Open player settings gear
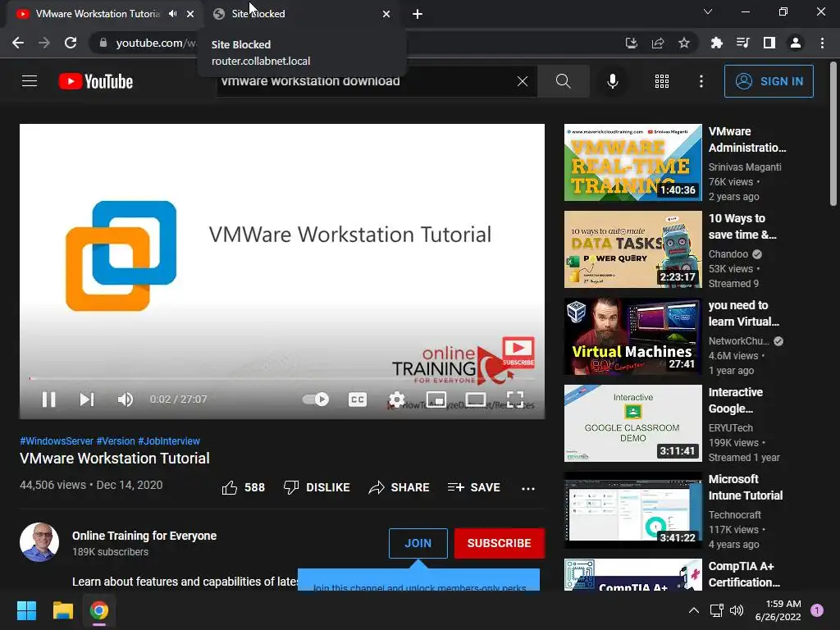This screenshot has height=630, width=840. (x=396, y=399)
